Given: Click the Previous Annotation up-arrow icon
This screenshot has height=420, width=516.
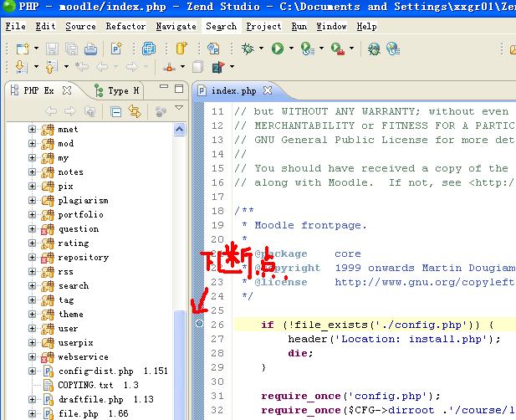Looking at the screenshot, I should (x=51, y=67).
